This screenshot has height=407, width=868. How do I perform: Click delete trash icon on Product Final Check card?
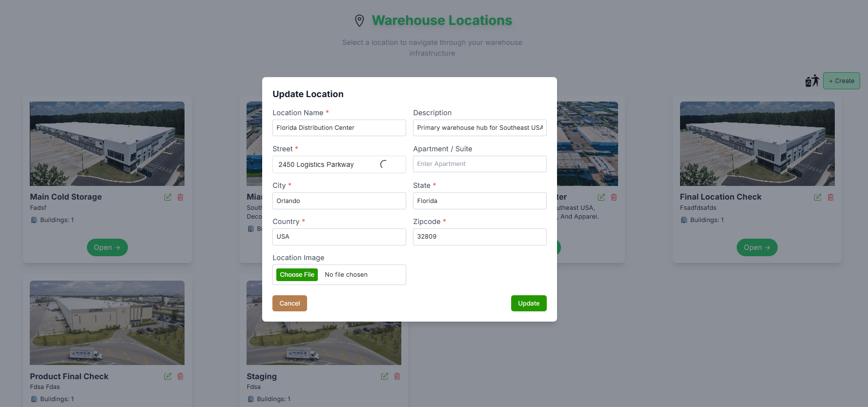(181, 376)
